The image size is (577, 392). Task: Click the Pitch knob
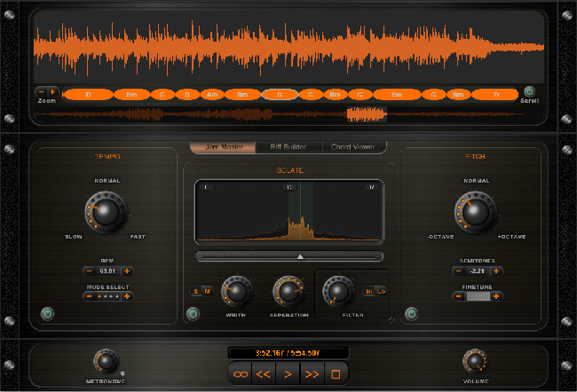[476, 212]
